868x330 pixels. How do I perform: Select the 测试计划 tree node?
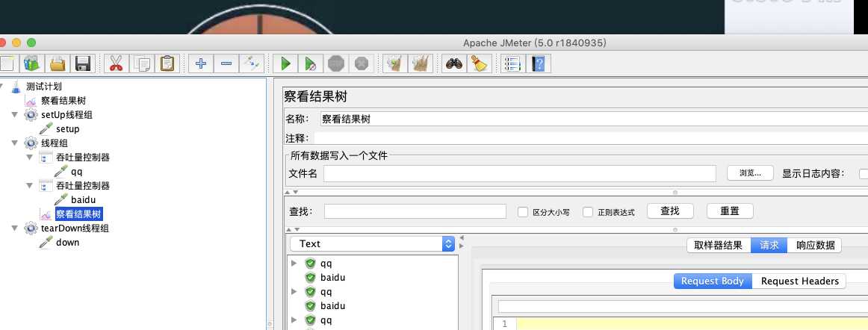point(44,87)
